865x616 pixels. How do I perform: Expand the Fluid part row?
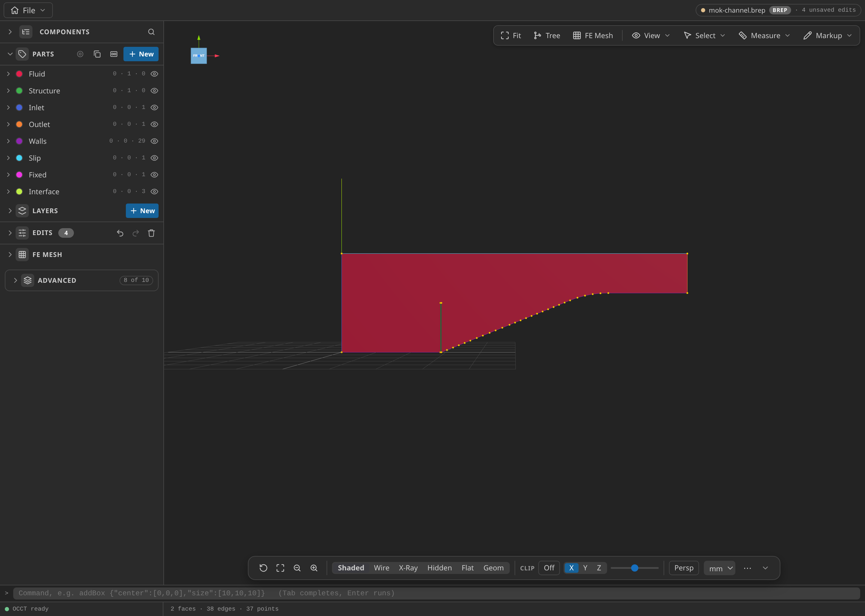coord(8,74)
